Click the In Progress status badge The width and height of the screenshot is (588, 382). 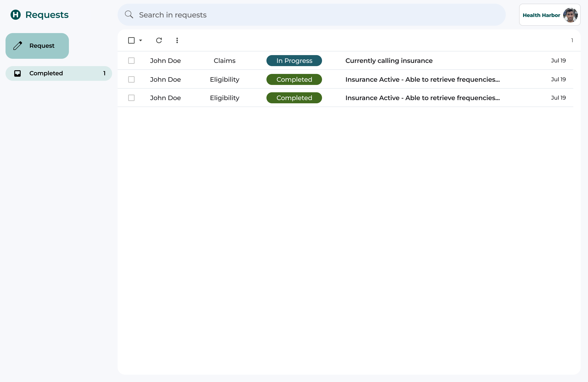click(x=294, y=61)
